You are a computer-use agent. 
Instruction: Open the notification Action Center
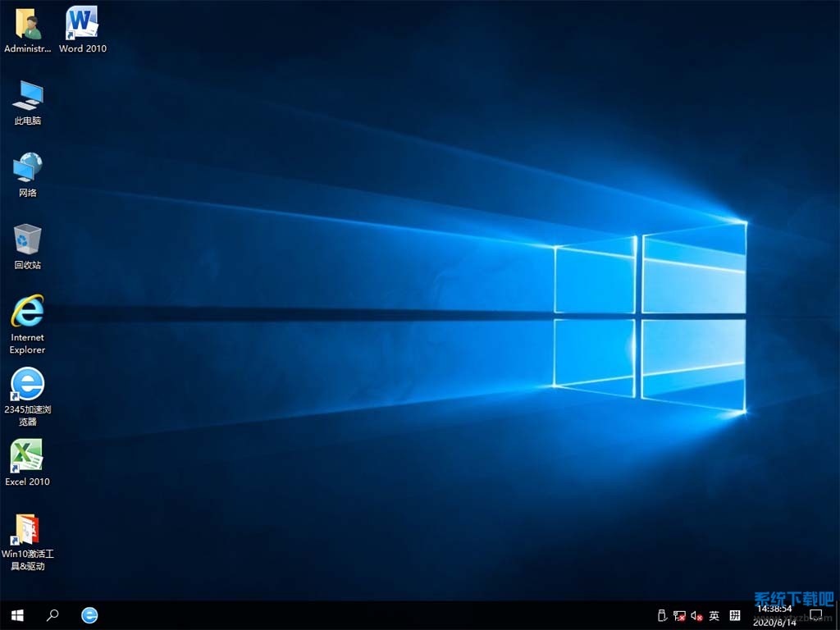point(816,615)
